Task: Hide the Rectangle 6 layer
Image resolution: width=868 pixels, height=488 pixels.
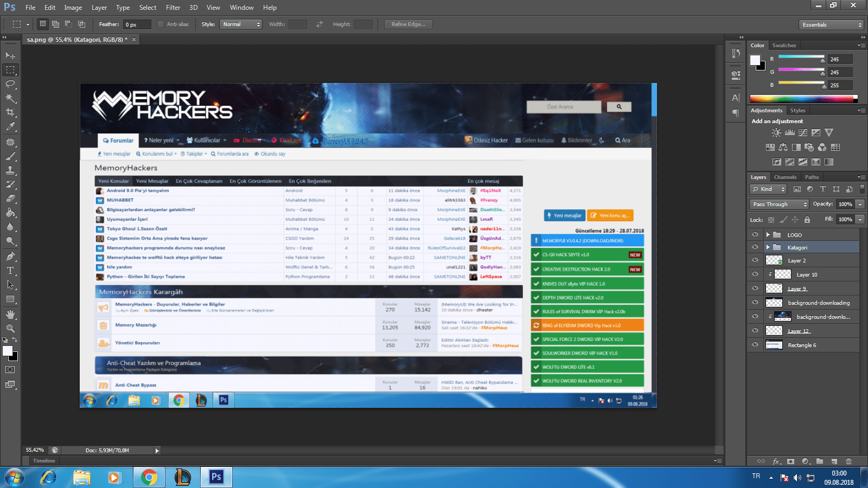Action: coord(755,345)
